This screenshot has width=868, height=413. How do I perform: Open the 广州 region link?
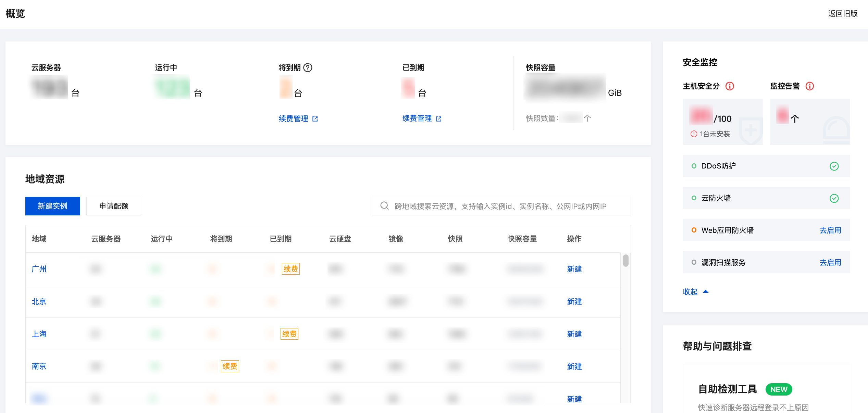point(39,269)
